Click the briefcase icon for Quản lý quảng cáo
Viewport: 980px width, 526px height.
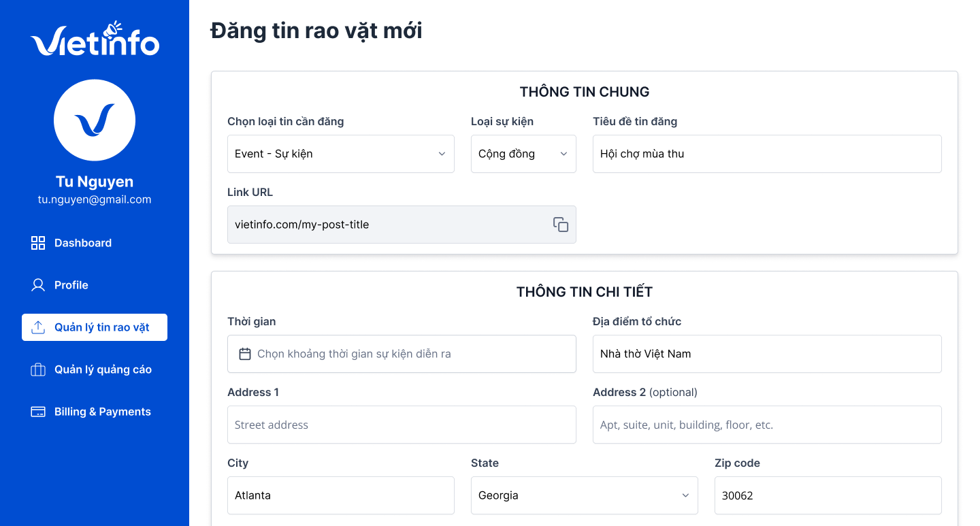pyautogui.click(x=38, y=369)
